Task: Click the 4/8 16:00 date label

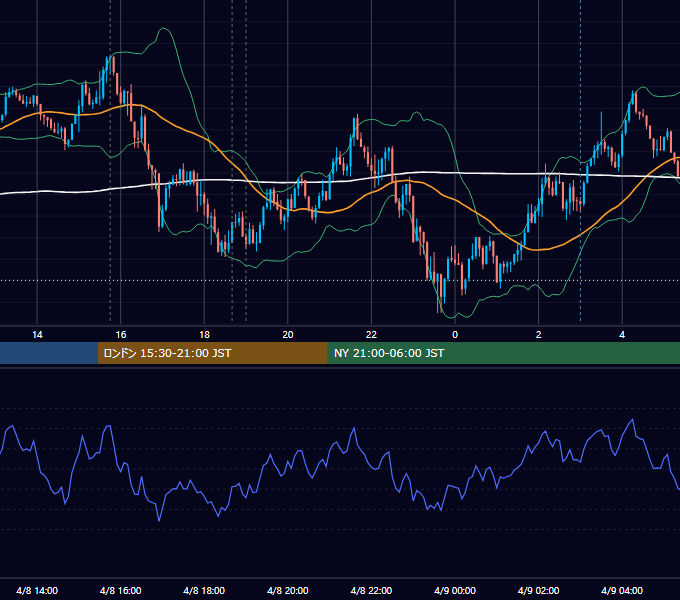Action: tap(121, 590)
